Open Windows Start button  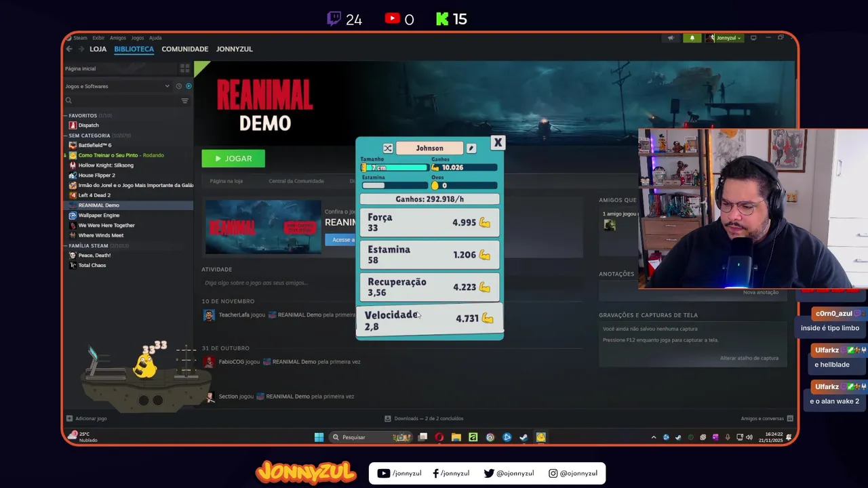coord(319,437)
